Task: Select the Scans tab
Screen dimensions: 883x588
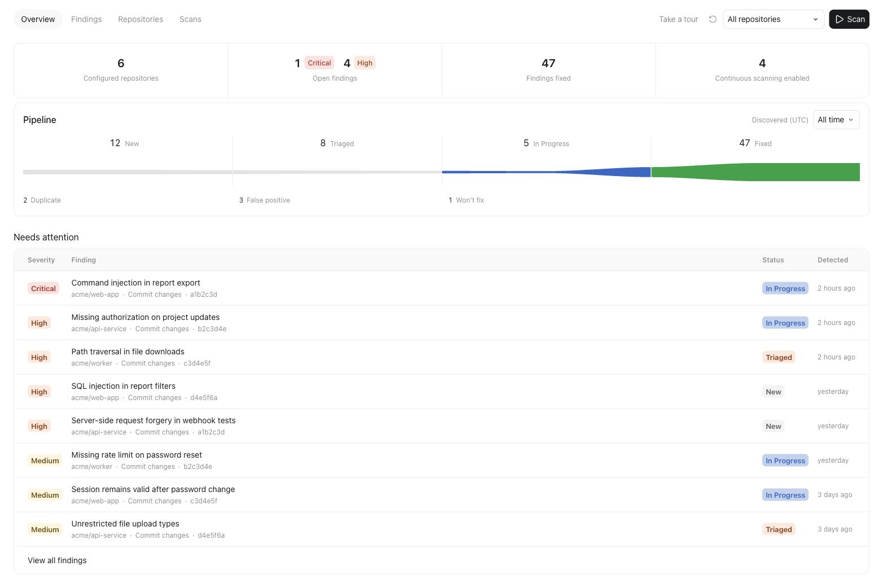Action: (x=190, y=19)
